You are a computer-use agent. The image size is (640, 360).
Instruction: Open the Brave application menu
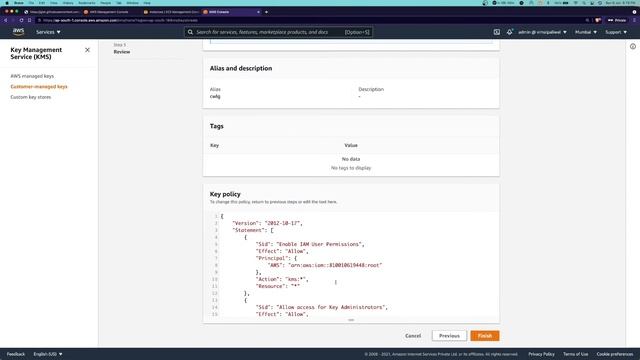(19, 3)
